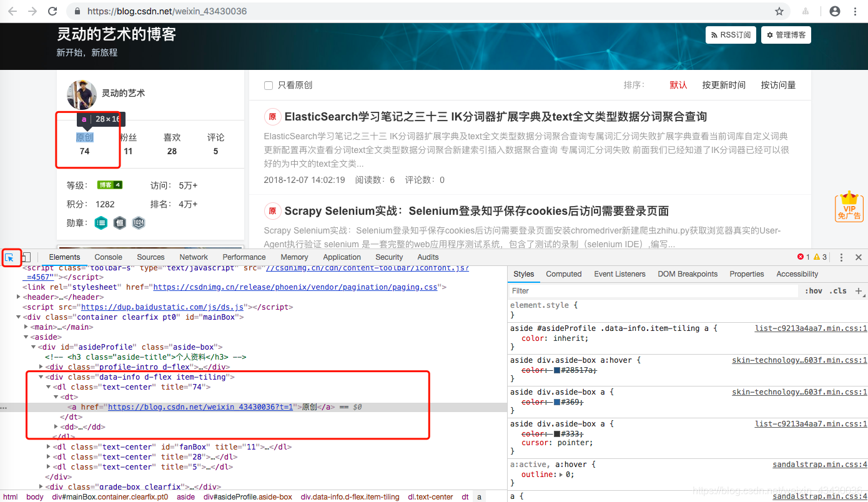The height and width of the screenshot is (502, 868).
Task: Select 默认 sort option
Action: coord(678,85)
